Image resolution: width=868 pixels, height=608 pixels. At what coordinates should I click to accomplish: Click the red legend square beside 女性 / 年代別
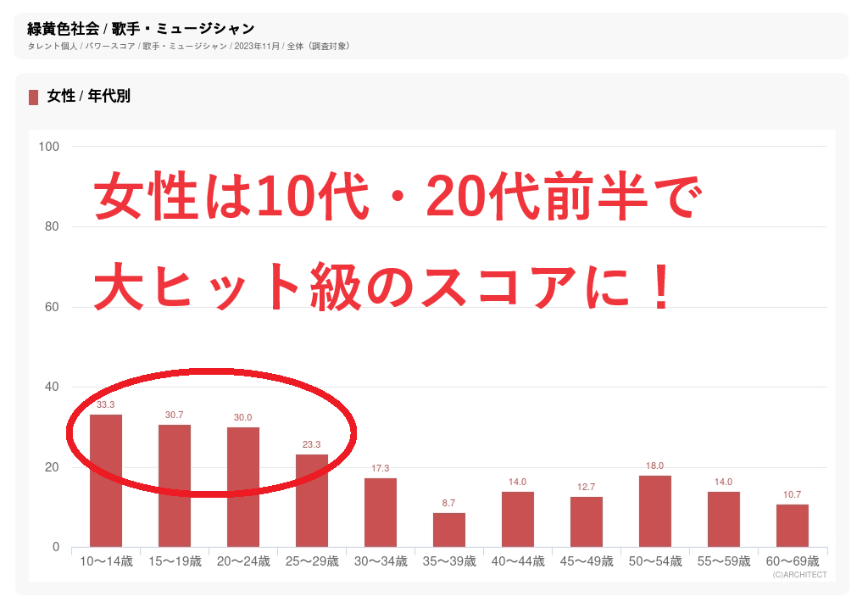click(x=34, y=97)
